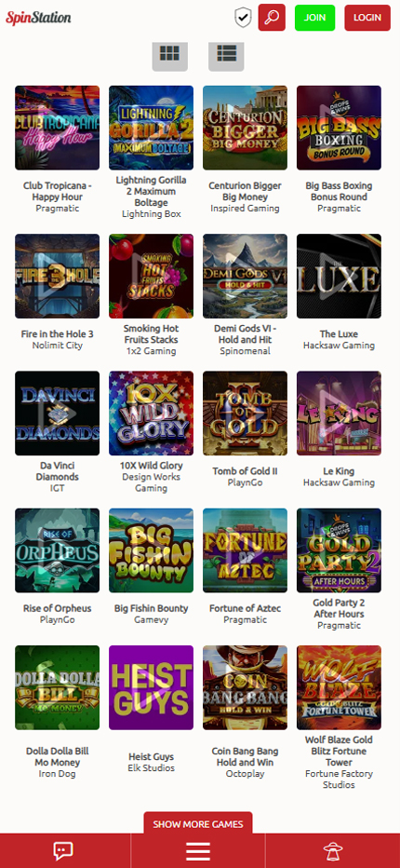Viewport: 400px width, 868px height.
Task: Open Wolf Blaze Gold Blitz thumbnail
Action: [x=340, y=687]
